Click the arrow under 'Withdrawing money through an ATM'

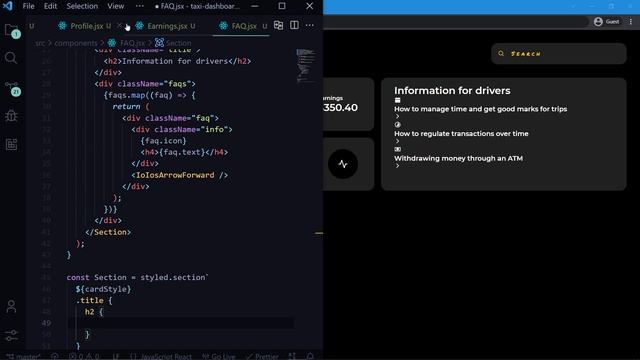point(398,166)
